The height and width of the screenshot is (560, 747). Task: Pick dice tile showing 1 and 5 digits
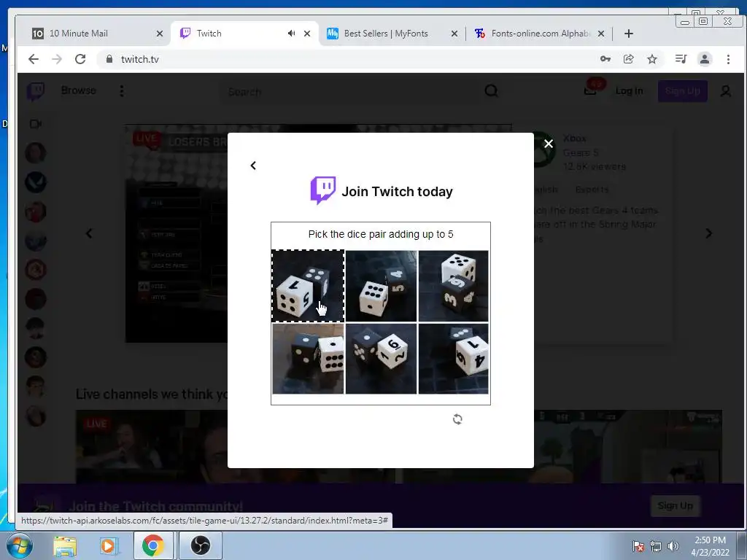coord(308,286)
